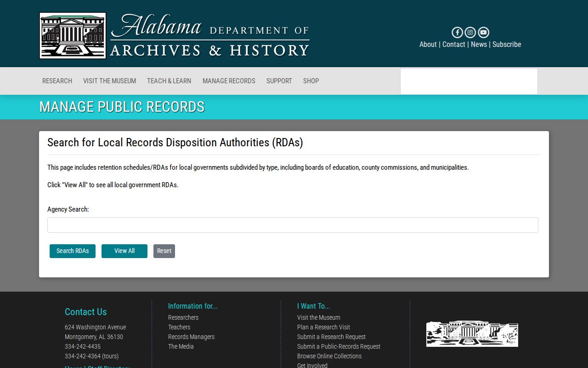Click the archives building logo in footer

click(472, 333)
